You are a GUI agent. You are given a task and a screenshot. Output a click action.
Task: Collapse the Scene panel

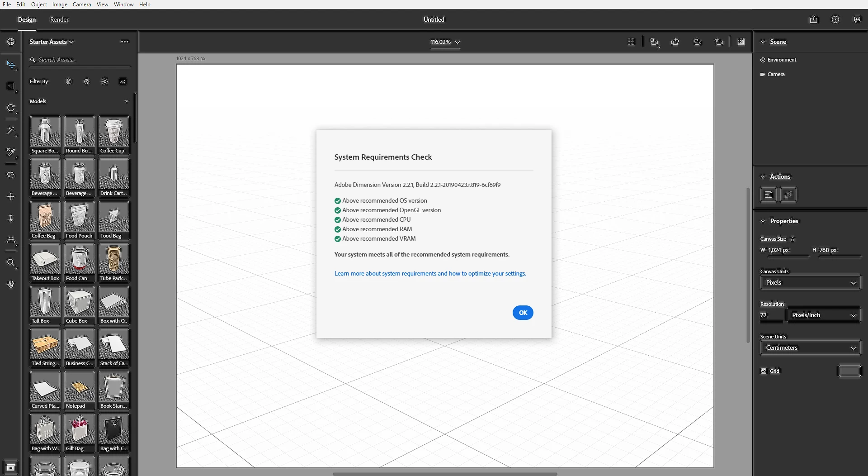click(763, 42)
